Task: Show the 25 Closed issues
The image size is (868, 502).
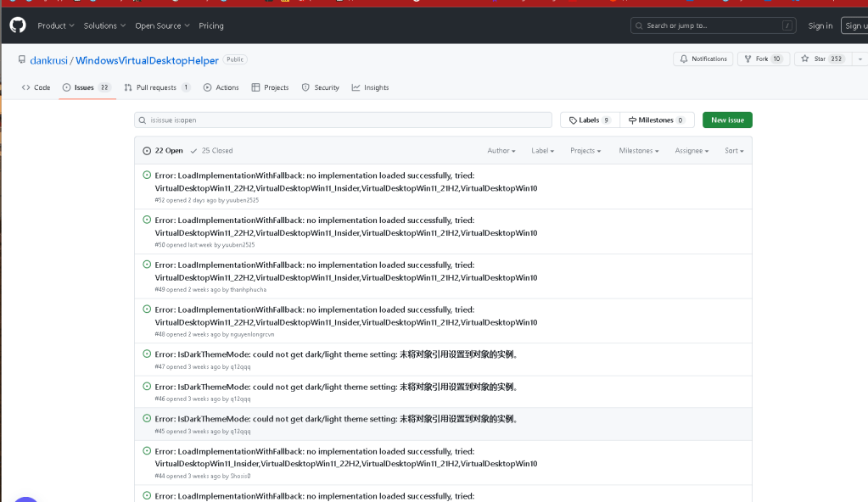Action: pos(211,151)
